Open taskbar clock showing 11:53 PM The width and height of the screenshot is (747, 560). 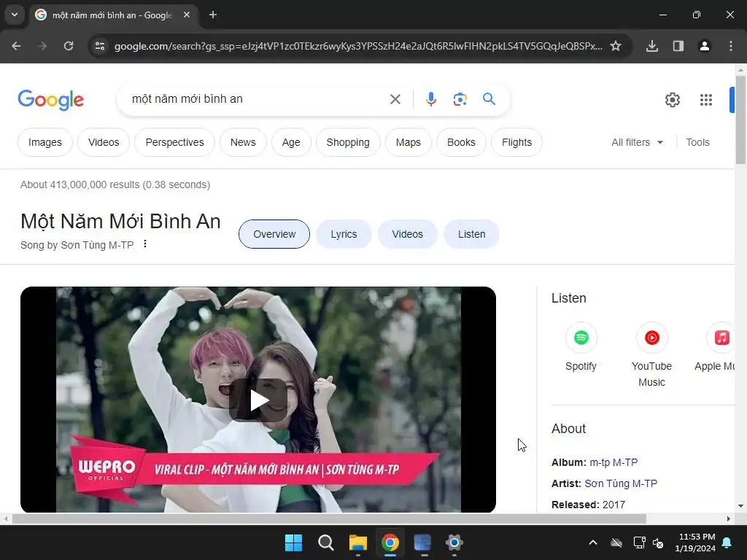click(x=695, y=542)
